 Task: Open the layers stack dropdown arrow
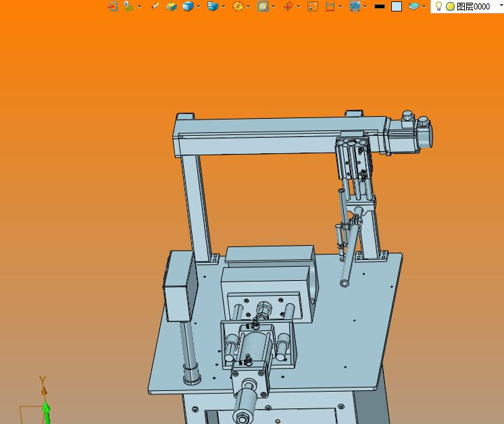pos(424,7)
